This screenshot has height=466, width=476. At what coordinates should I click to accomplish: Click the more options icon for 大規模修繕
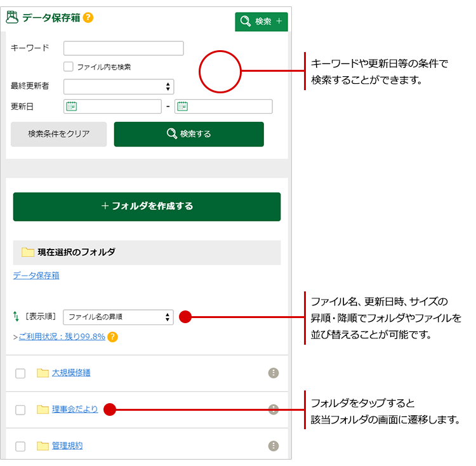pyautogui.click(x=274, y=373)
